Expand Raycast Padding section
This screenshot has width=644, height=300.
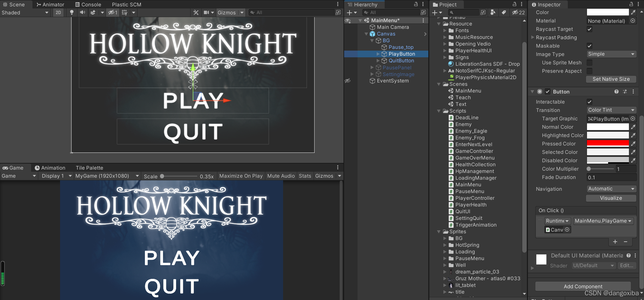point(532,38)
